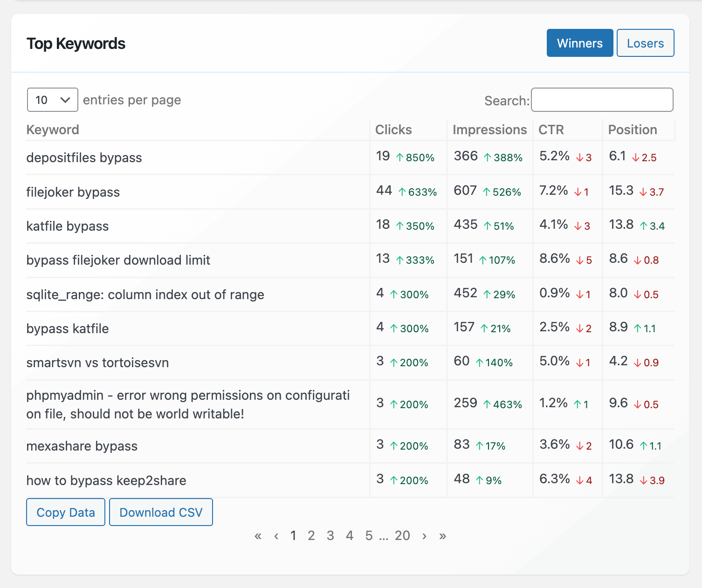This screenshot has width=702, height=588.
Task: Navigate to page 3 of keywords
Action: tap(330, 535)
